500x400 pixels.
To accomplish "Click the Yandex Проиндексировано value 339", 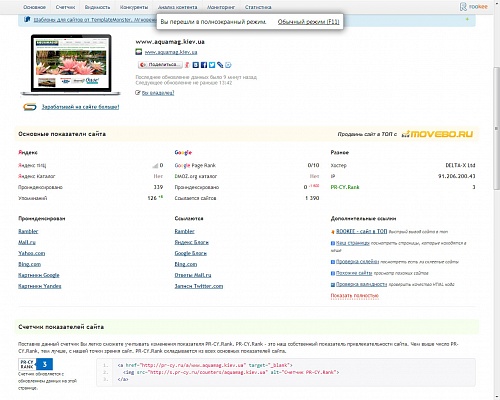I will coord(158,187).
